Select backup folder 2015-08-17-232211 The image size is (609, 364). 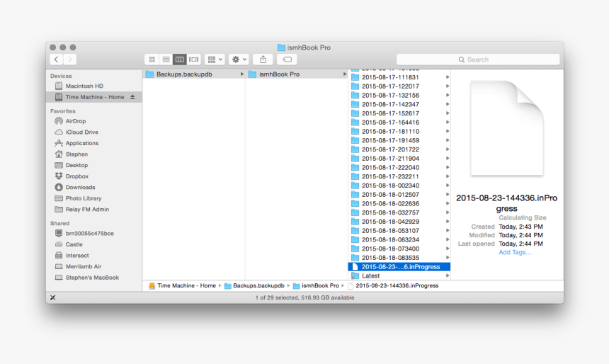pyautogui.click(x=399, y=176)
